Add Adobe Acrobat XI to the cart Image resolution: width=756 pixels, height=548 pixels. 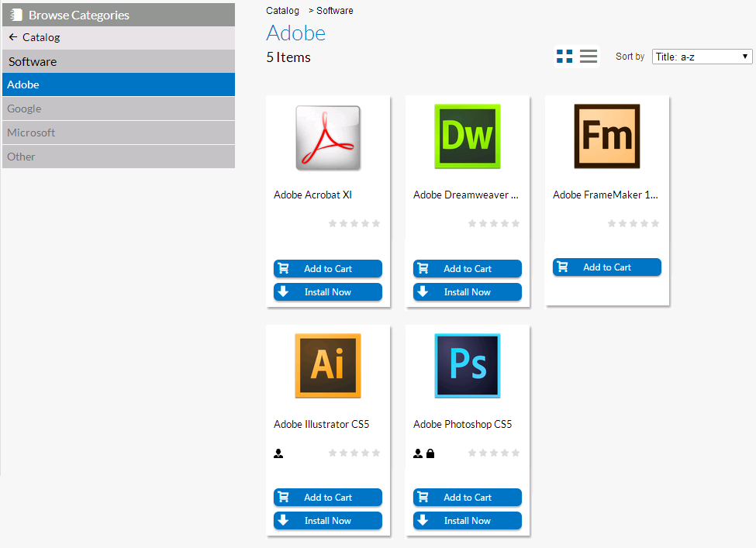point(327,268)
